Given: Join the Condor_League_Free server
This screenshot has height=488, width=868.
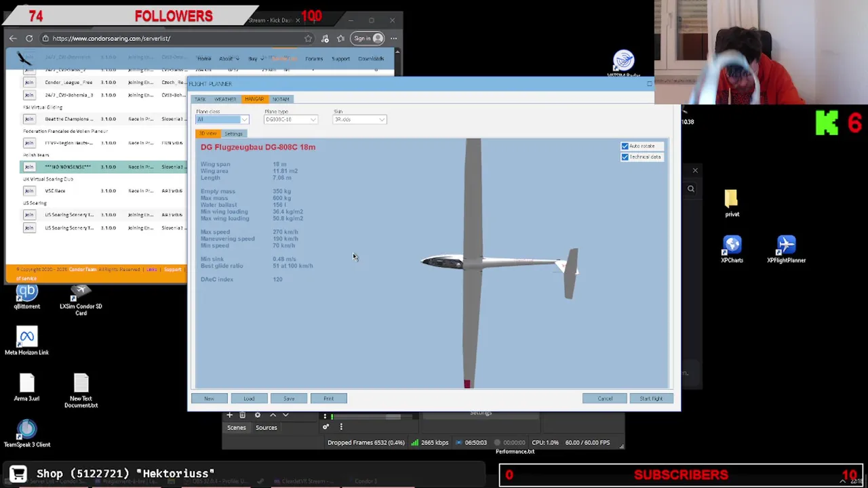Looking at the screenshot, I should pos(28,83).
